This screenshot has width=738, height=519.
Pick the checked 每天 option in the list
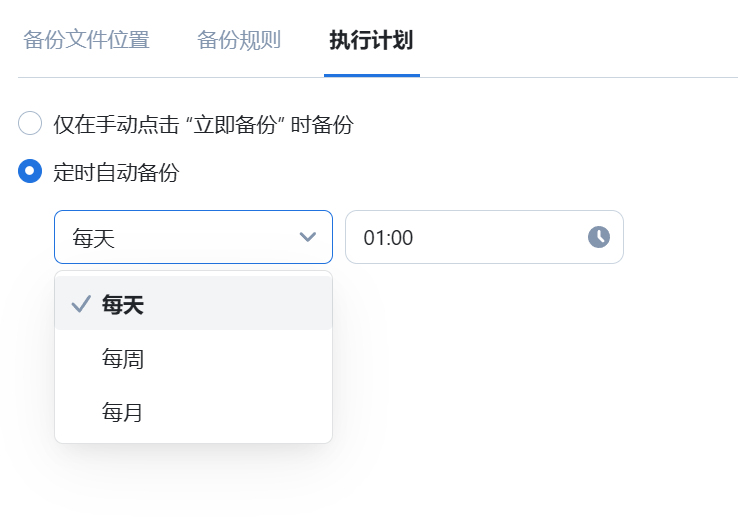(123, 305)
